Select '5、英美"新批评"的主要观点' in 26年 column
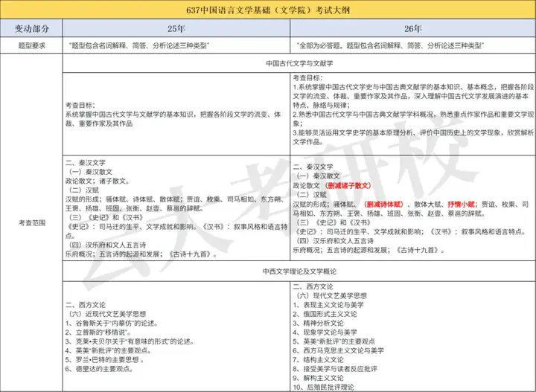This screenshot has width=536, height=392. (334, 341)
